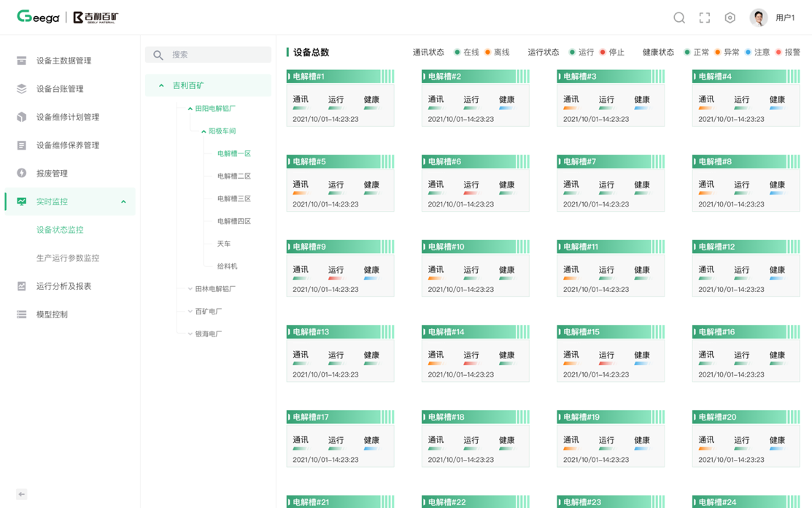Click the 设备台账管理 layers icon
This screenshot has height=508, width=812.
pos(22,89)
